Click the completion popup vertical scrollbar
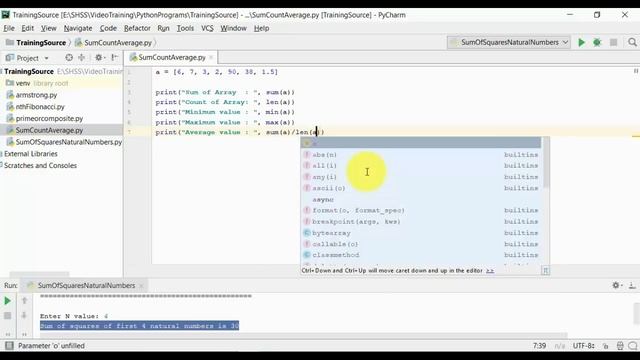Image resolution: width=640 pixels, height=360 pixels. pos(546,163)
